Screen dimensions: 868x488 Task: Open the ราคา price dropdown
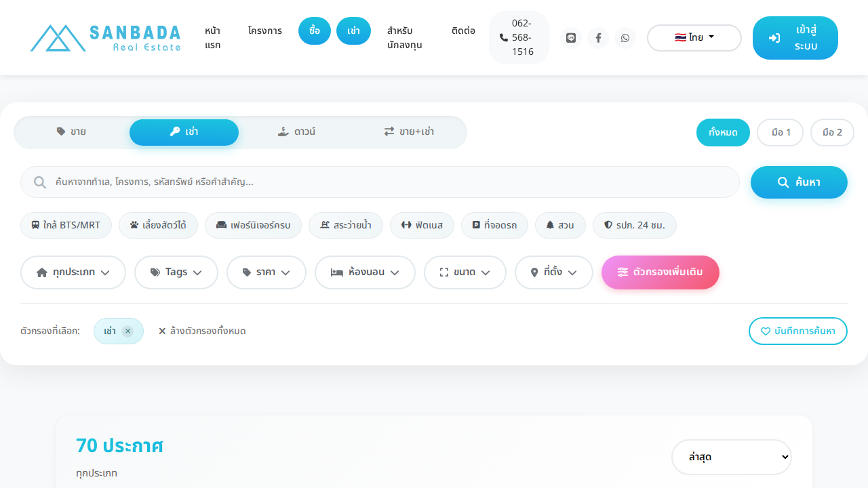(267, 272)
